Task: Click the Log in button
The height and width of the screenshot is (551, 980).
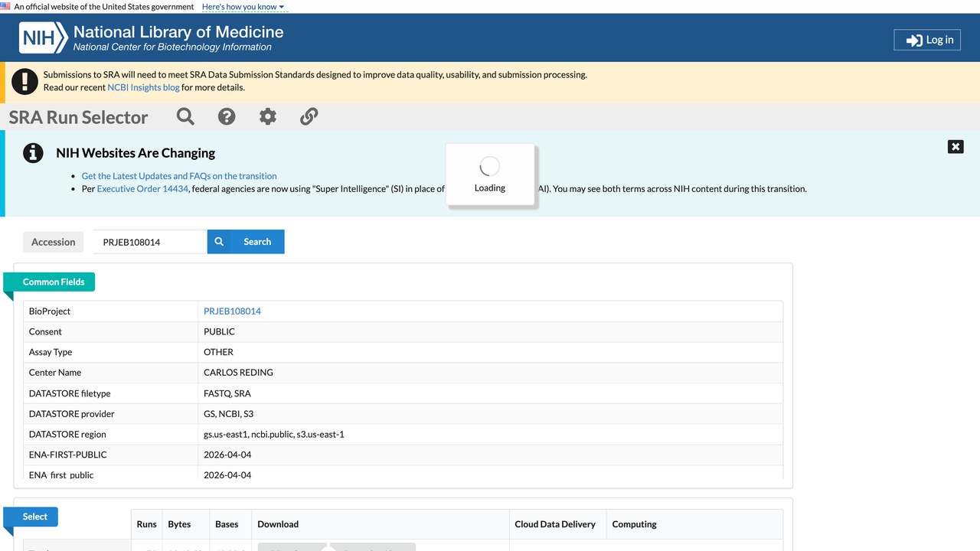Action: [x=927, y=40]
